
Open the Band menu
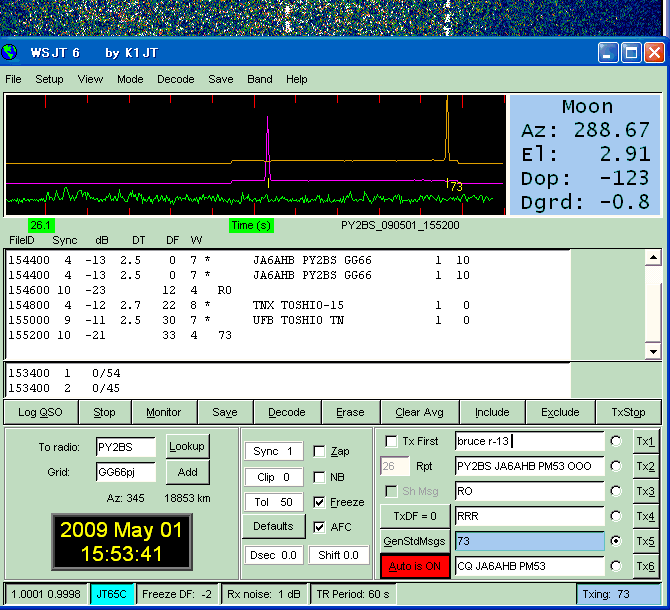point(260,79)
